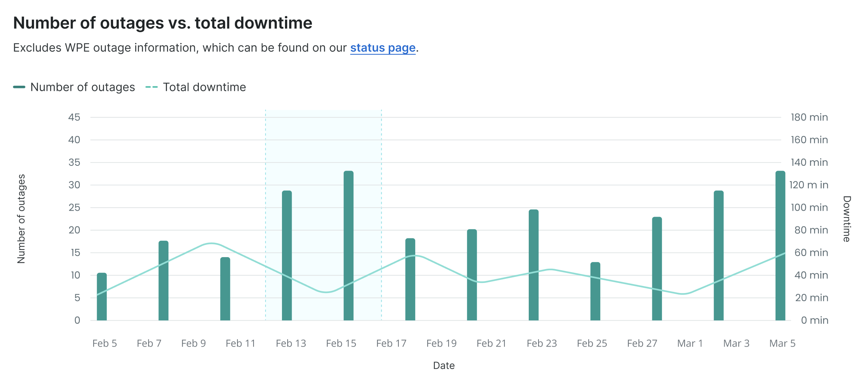Click the vertical Number of outages axis title
This screenshot has height=384, width=868.
21,219
